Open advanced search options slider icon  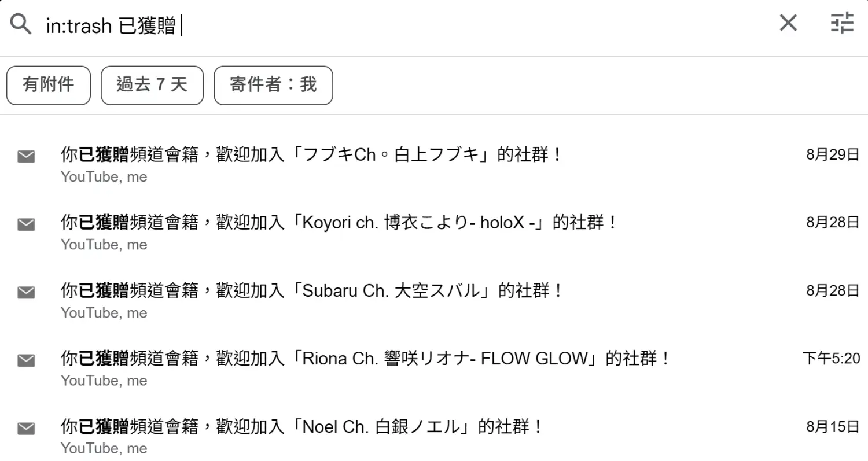pos(842,23)
